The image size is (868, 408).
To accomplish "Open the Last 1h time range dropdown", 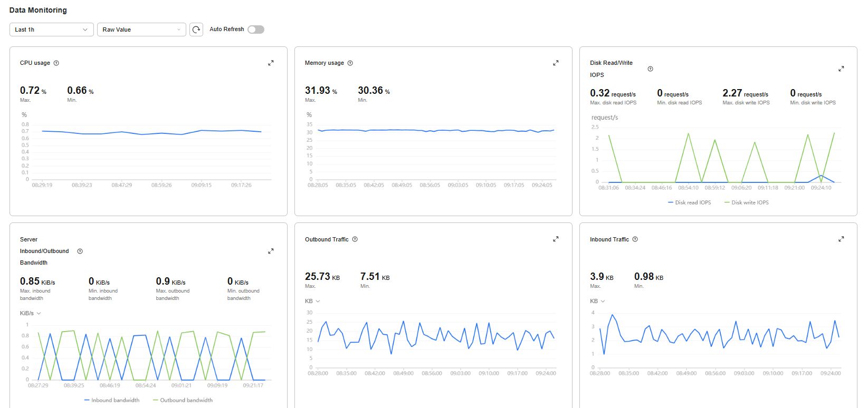I will (x=51, y=30).
